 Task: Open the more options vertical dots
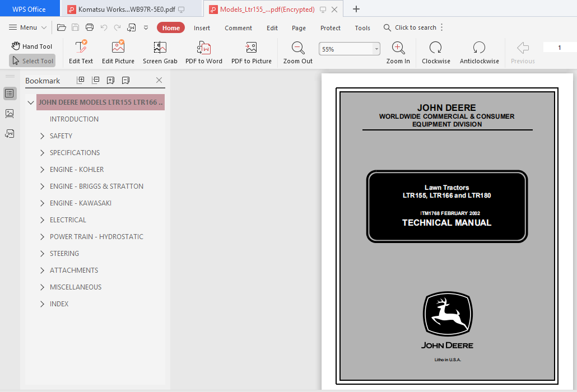pos(441,27)
